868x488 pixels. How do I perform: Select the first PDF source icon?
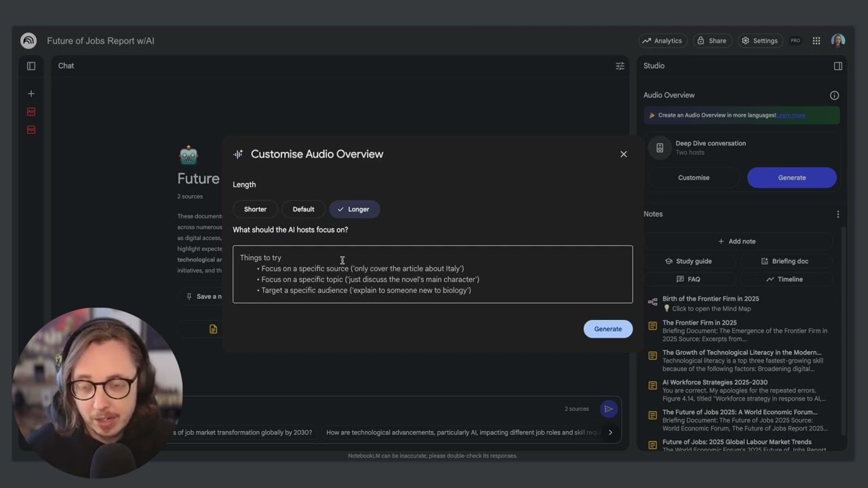point(31,111)
